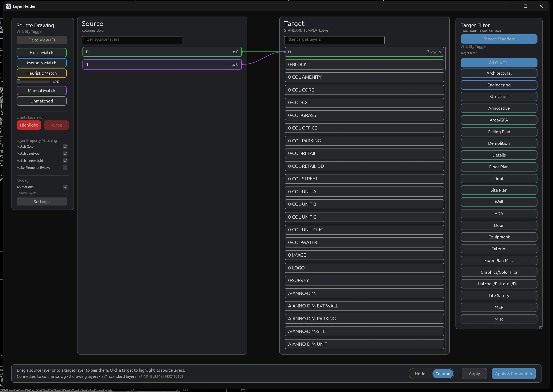Toggle the Match Linetype checkbox
This screenshot has height=392, width=553.
tap(65, 154)
